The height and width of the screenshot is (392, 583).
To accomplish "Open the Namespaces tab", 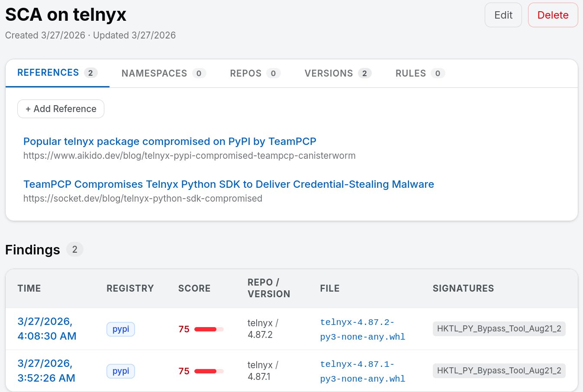I will [x=163, y=74].
